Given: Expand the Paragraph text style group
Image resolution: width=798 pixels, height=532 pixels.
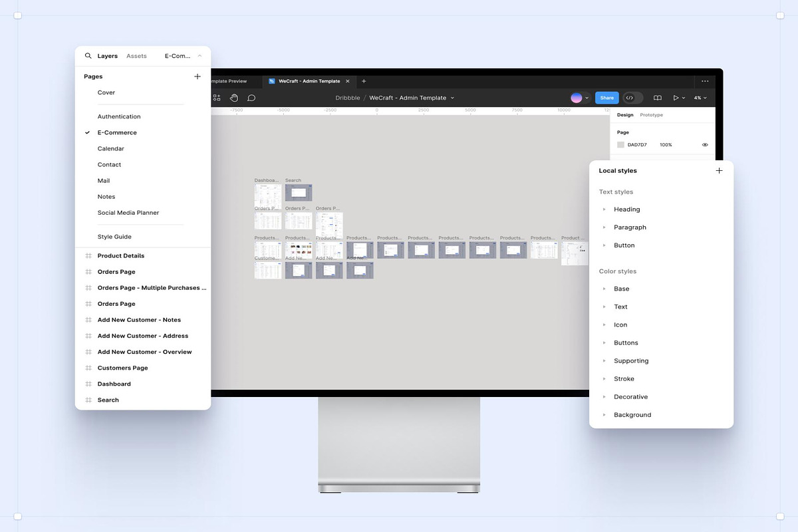Looking at the screenshot, I should click(604, 227).
